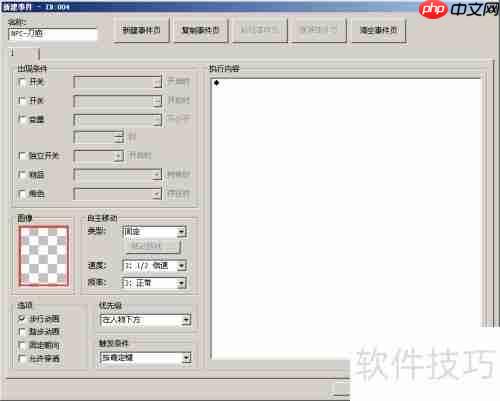This screenshot has height=401, width=500.
Task: Click the grayed 删除事件页 button
Action: click(319, 30)
